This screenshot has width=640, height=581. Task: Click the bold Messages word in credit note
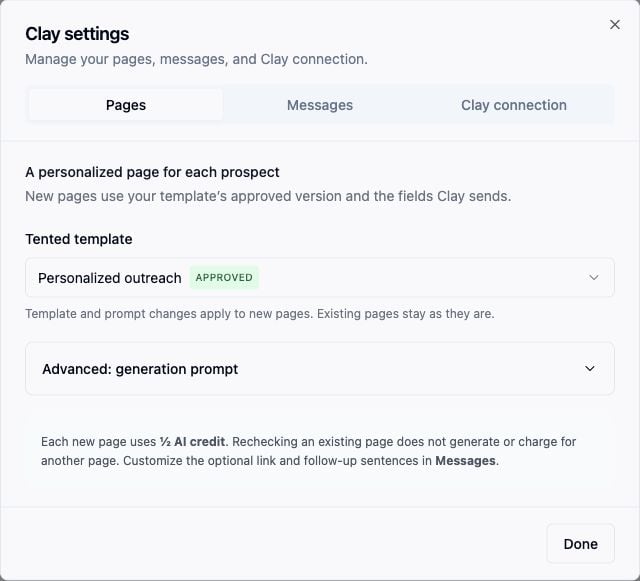coord(465,461)
